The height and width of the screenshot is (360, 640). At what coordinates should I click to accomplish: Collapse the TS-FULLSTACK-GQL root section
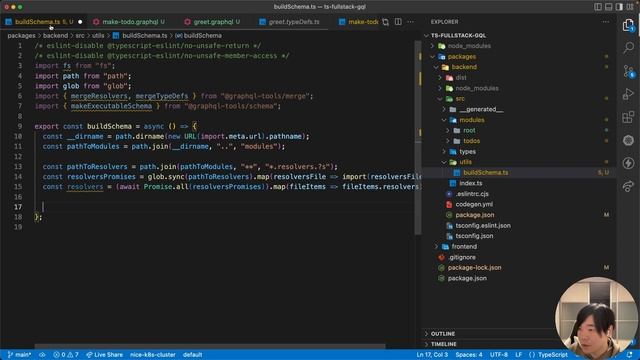(x=458, y=36)
